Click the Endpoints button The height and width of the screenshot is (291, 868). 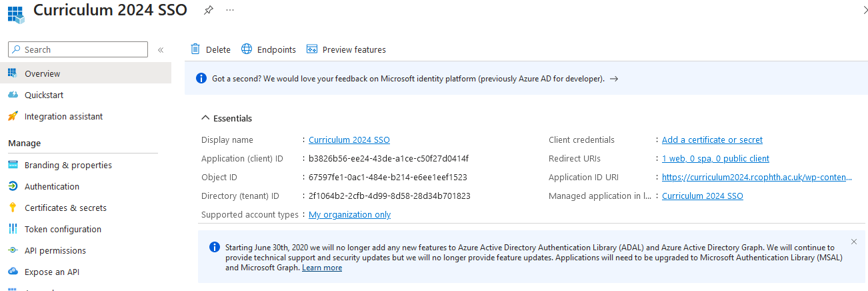(x=269, y=49)
